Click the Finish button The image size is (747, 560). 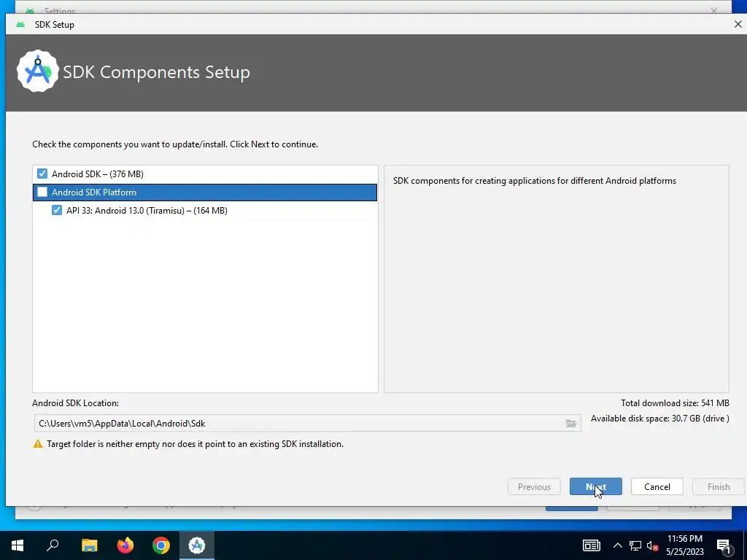tap(719, 486)
